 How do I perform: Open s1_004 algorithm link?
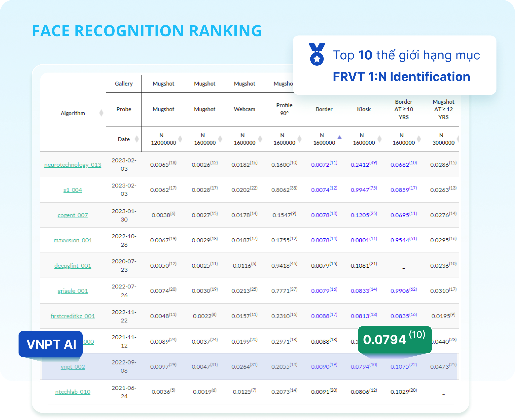73,190
